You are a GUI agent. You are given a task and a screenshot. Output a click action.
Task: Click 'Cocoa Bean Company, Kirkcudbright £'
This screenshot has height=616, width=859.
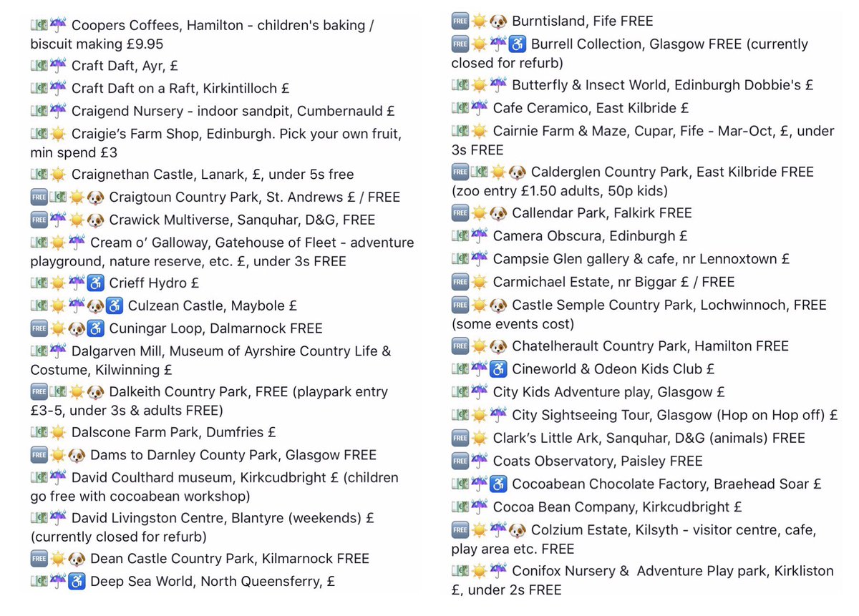[x=617, y=507]
